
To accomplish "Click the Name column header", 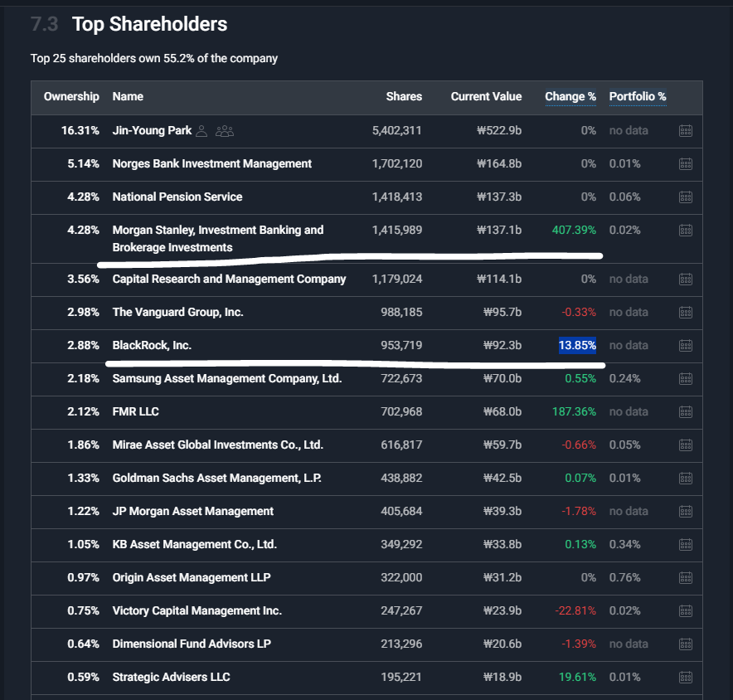I will pos(128,97).
